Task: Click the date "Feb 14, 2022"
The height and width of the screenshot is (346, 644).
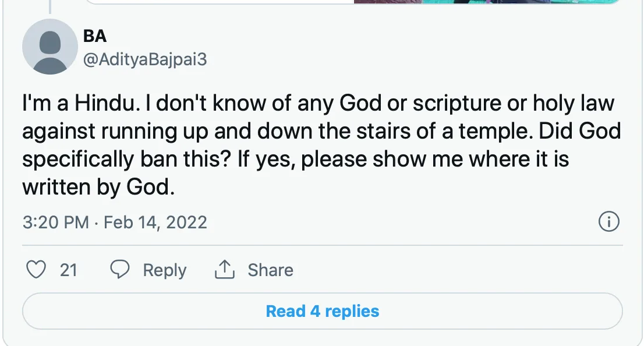Action: point(155,222)
